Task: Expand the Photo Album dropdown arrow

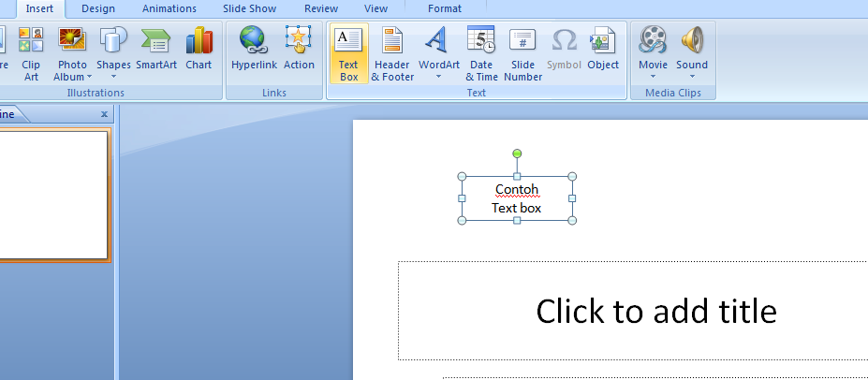Action: pos(89,78)
